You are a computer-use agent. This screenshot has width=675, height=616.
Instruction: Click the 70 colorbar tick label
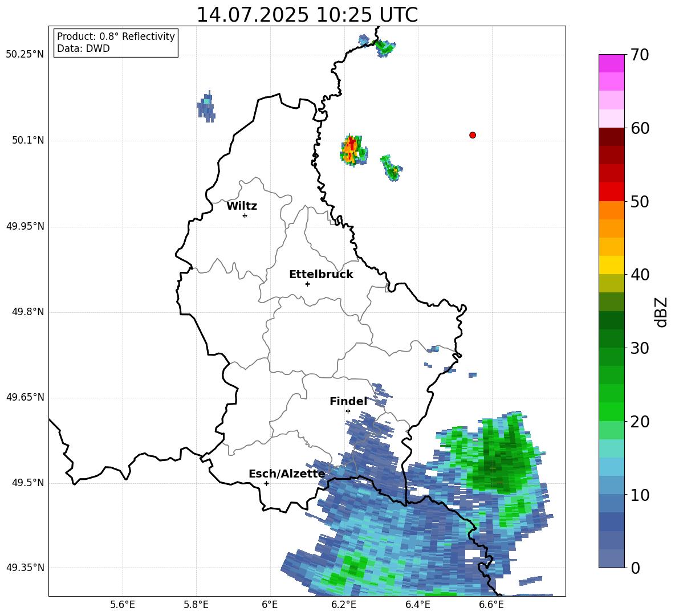tap(640, 55)
